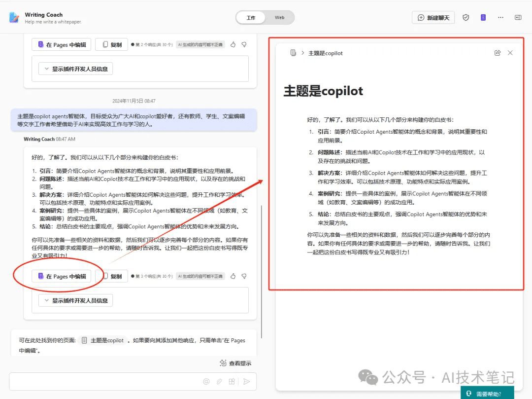Click the AI 生成的内容可能不正确 badge on third response

coord(200,276)
